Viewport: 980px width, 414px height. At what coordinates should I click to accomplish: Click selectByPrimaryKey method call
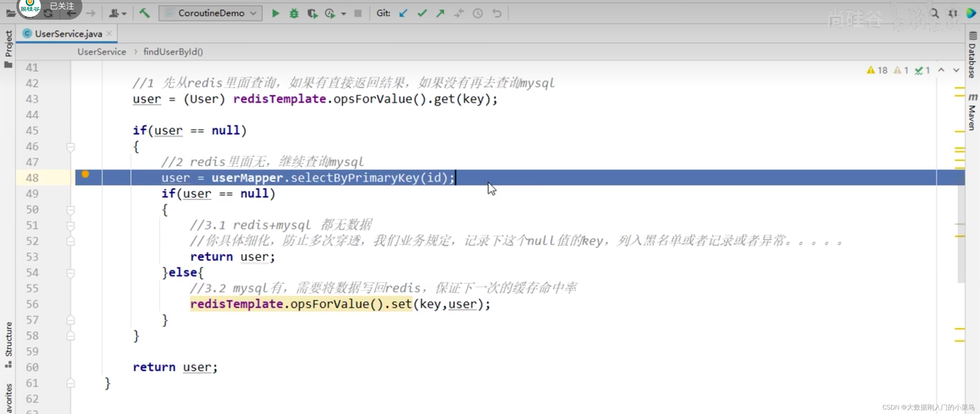[x=355, y=178]
